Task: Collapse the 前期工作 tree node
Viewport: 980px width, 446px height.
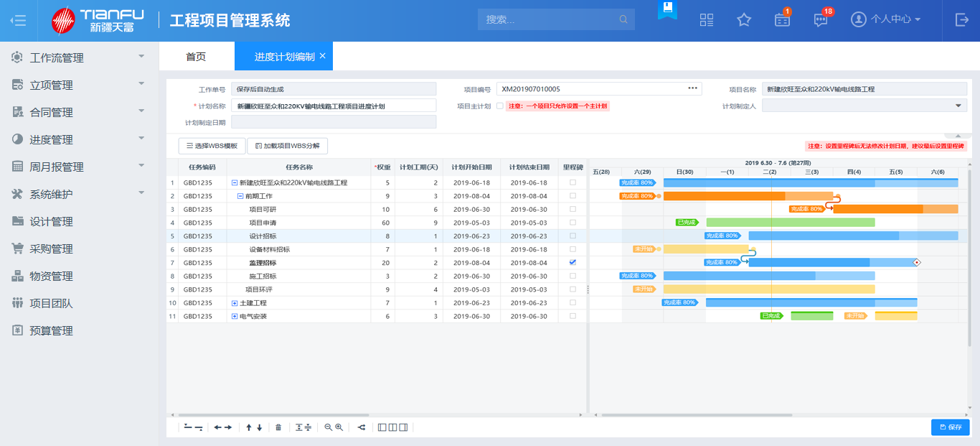Action: (240, 196)
